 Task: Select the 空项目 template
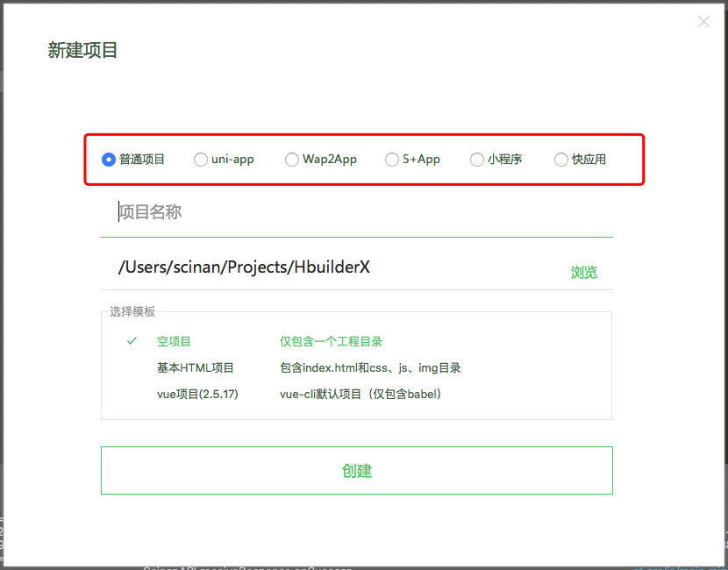174,341
